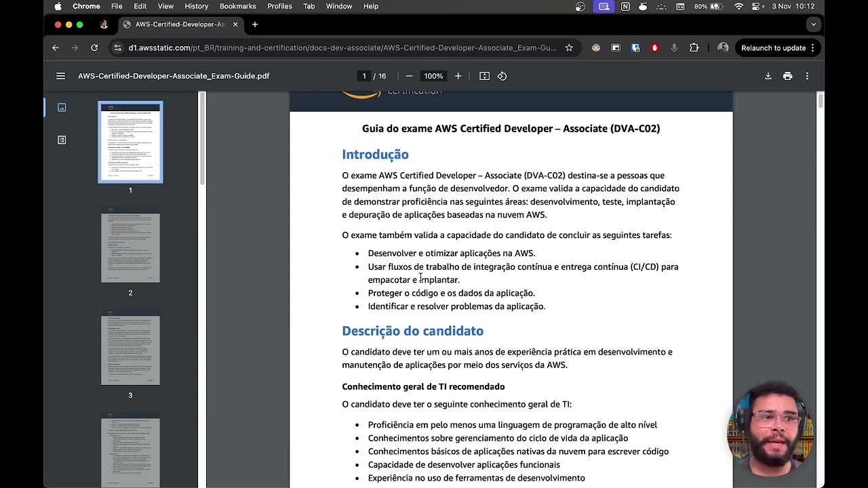Click the microphone extension icon
Screen dimensions: 868x488
674,47
